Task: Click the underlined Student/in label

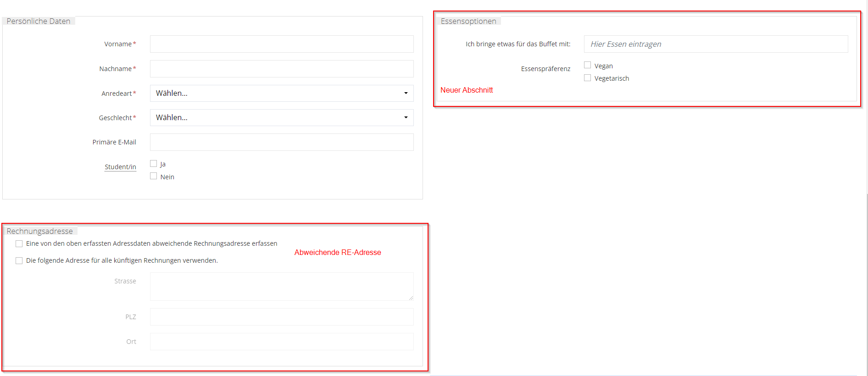Action: click(120, 167)
